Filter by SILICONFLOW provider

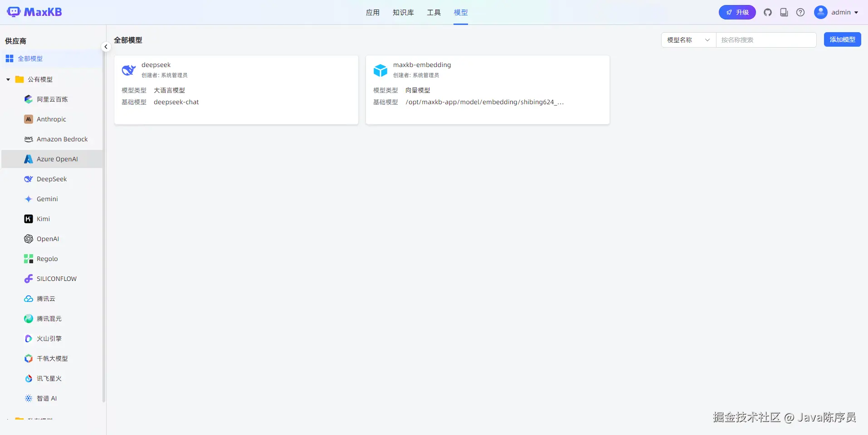tap(53, 279)
